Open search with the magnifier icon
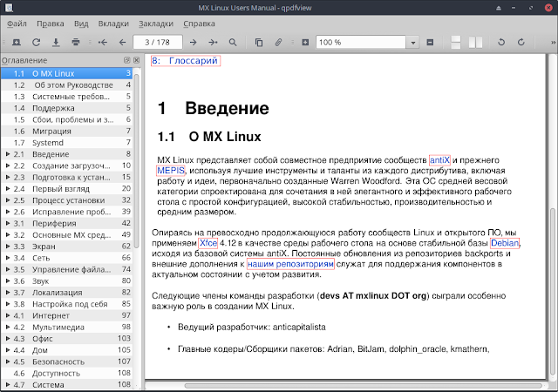The image size is (558, 392). click(x=233, y=43)
